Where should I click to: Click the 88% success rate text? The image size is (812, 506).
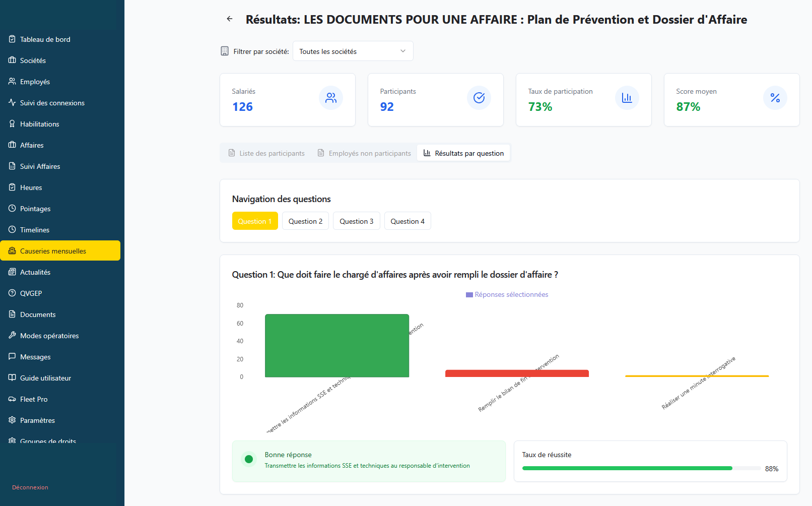(x=771, y=469)
